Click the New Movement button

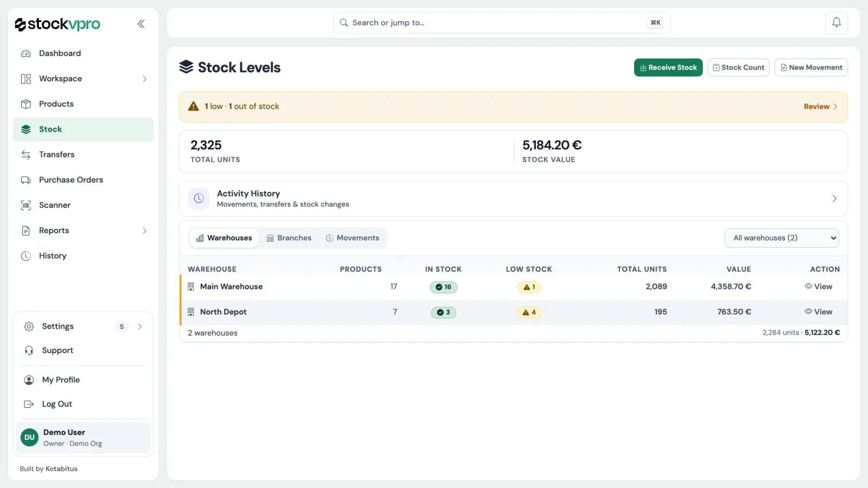[811, 68]
